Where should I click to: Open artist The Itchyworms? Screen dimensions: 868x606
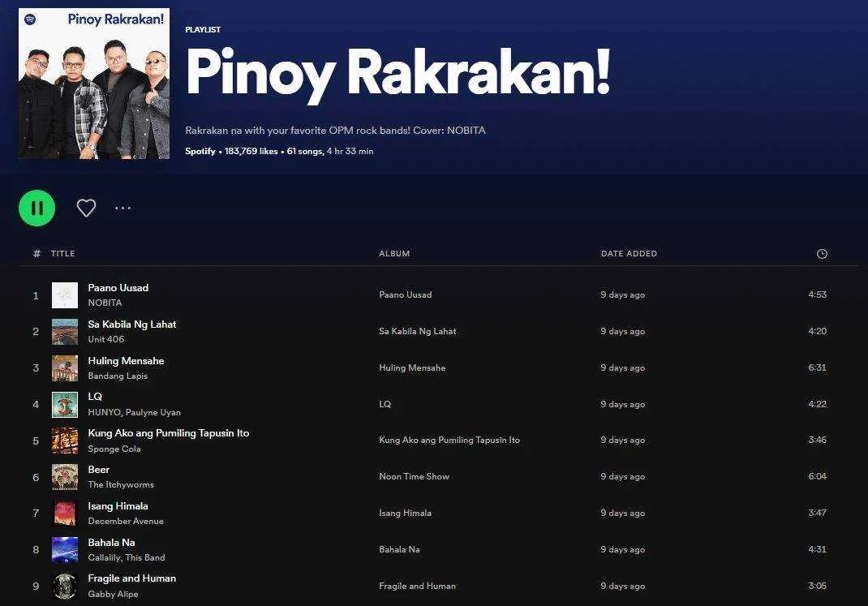tap(121, 485)
